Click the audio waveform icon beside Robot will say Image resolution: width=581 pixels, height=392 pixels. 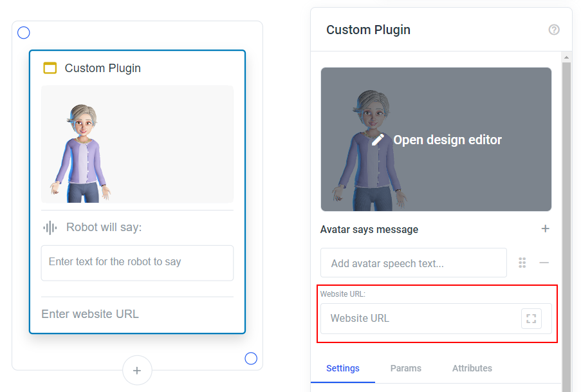(50, 227)
